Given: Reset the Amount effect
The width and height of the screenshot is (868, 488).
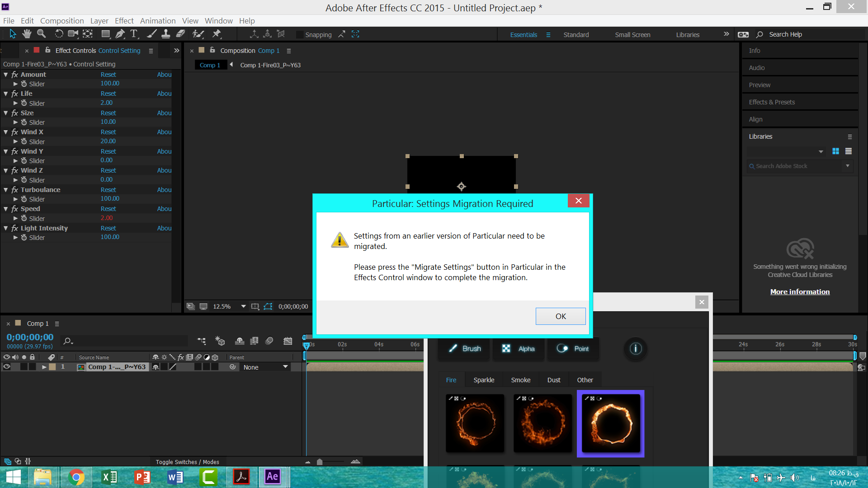Looking at the screenshot, I should pyautogui.click(x=108, y=75).
